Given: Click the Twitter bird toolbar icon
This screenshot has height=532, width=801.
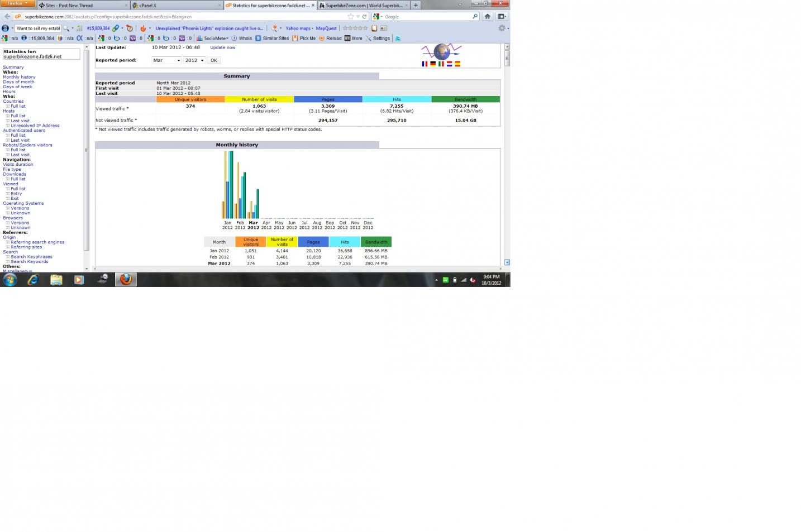Looking at the screenshot, I should 398,39.
